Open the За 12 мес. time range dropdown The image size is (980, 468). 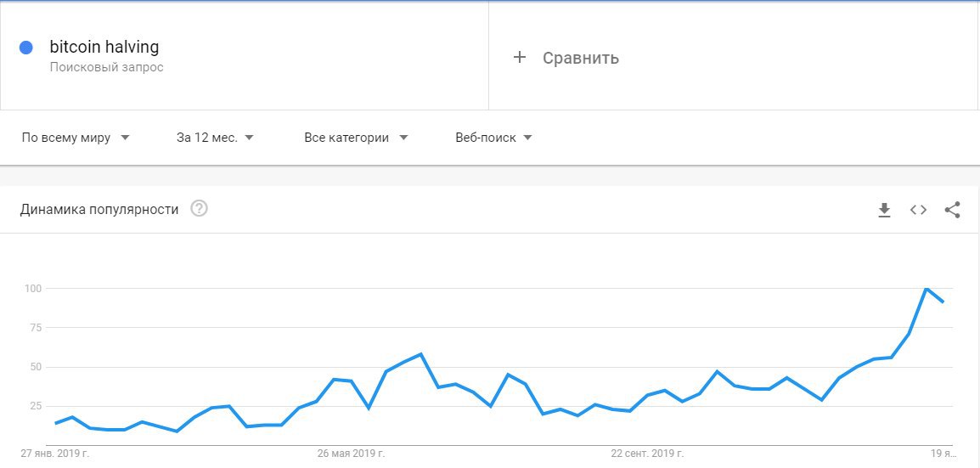click(215, 138)
